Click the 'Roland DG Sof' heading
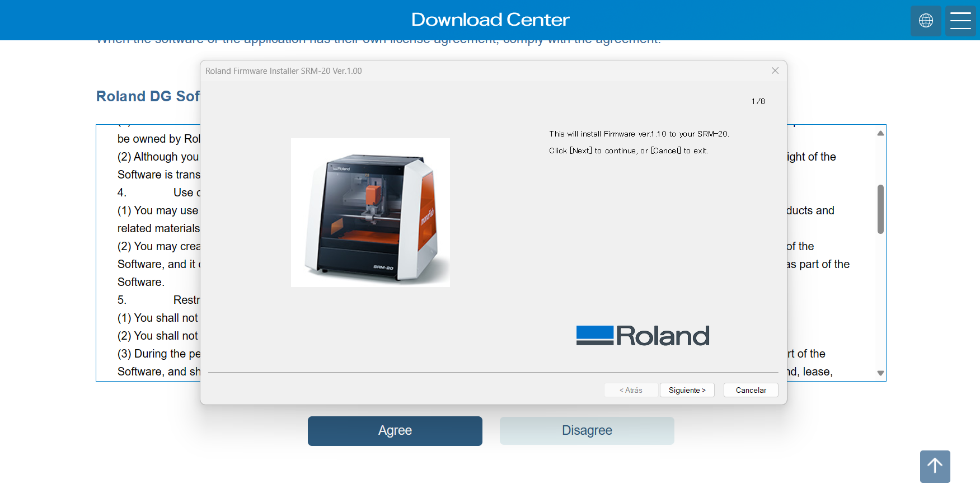This screenshot has width=980, height=498. click(148, 96)
